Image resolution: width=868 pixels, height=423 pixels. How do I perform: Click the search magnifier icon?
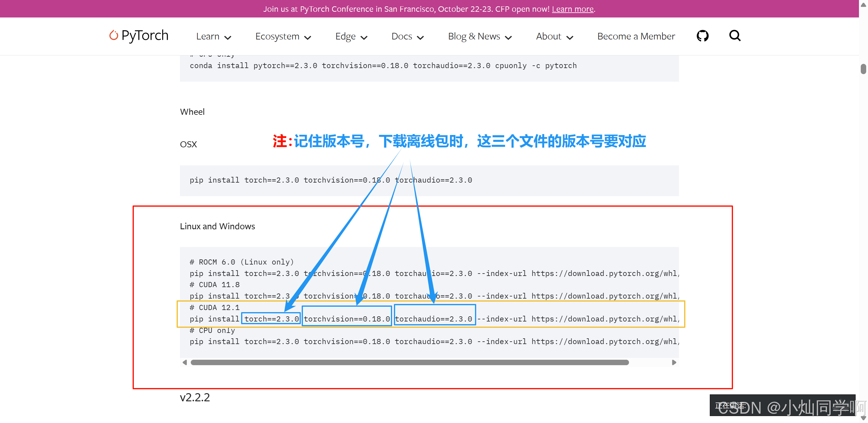click(x=734, y=36)
